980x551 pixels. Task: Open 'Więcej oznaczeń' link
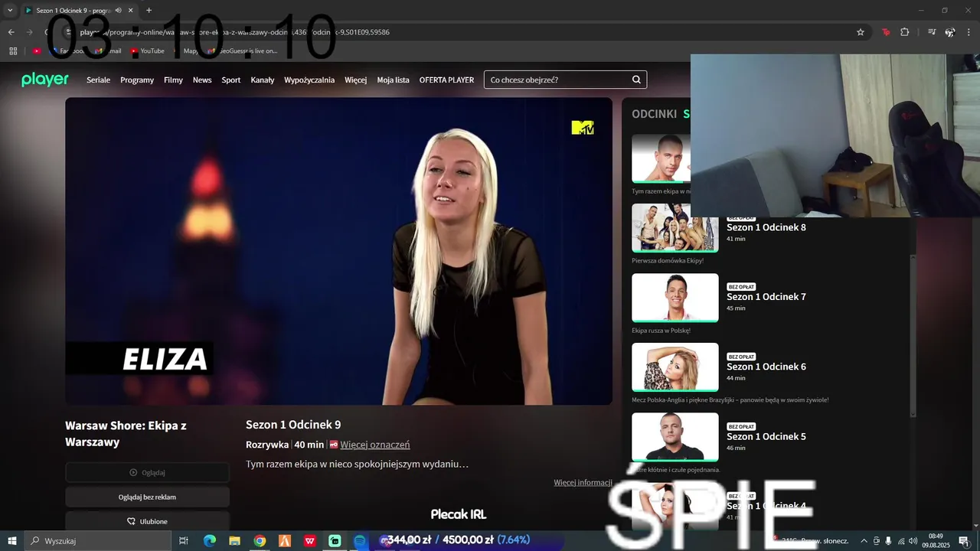[375, 445]
